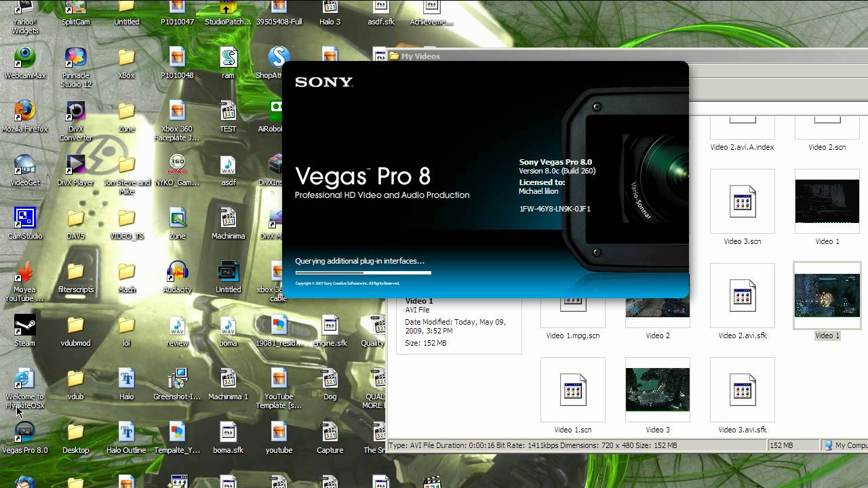868x488 pixels.
Task: Select the Dog video file icon
Action: click(x=330, y=384)
